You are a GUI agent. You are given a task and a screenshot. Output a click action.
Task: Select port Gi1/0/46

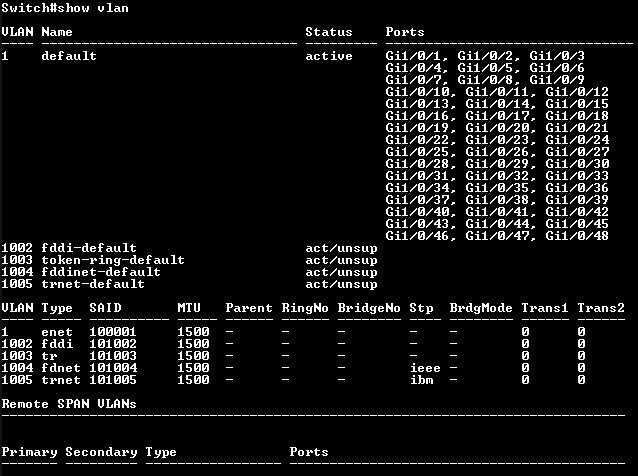(419, 236)
